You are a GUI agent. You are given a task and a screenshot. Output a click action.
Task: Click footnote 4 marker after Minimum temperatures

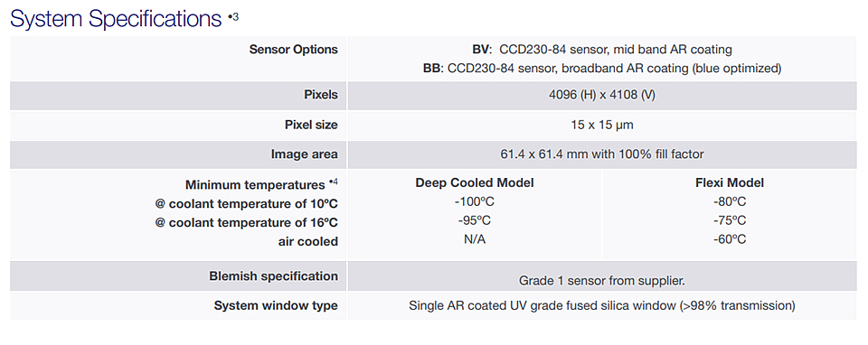[x=333, y=182]
